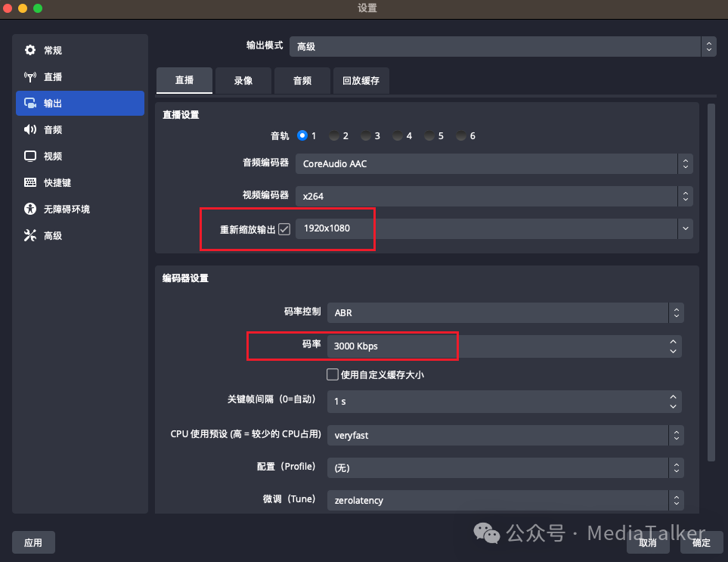
Task: Switch to the 录像 (Recording) tab
Action: click(x=243, y=80)
